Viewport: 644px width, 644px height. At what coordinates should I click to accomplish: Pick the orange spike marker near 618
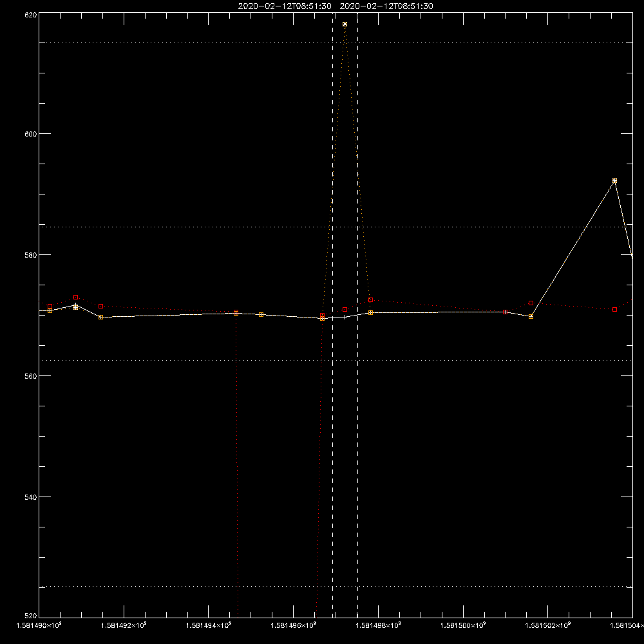click(x=345, y=24)
